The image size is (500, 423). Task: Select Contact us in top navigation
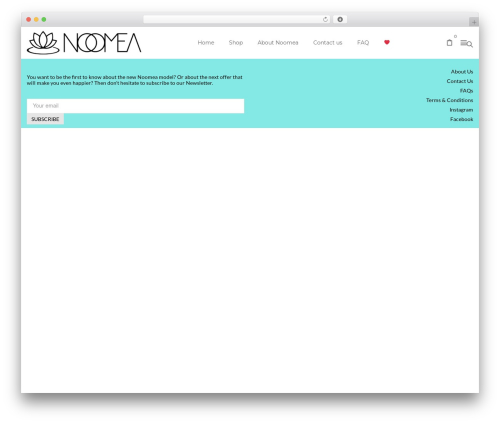(x=327, y=43)
